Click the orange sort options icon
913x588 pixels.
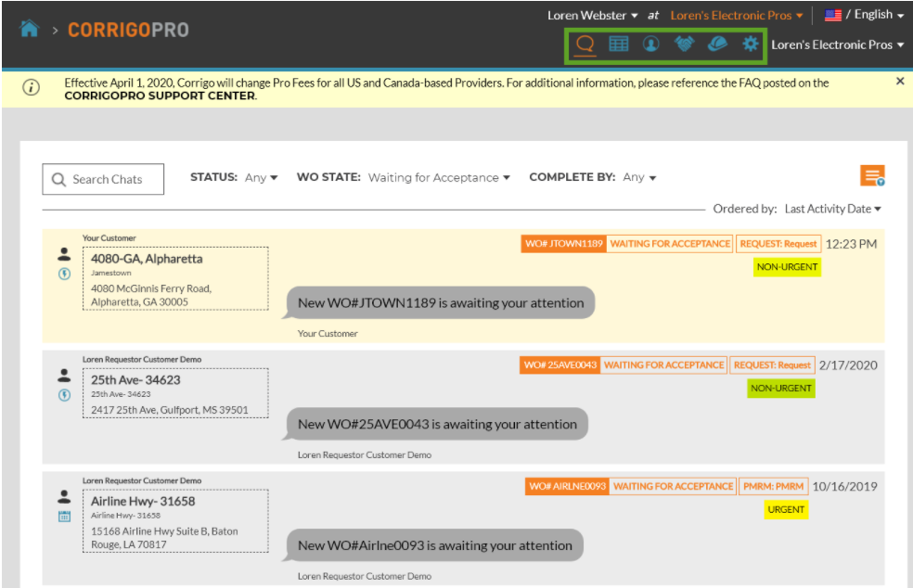[870, 175]
